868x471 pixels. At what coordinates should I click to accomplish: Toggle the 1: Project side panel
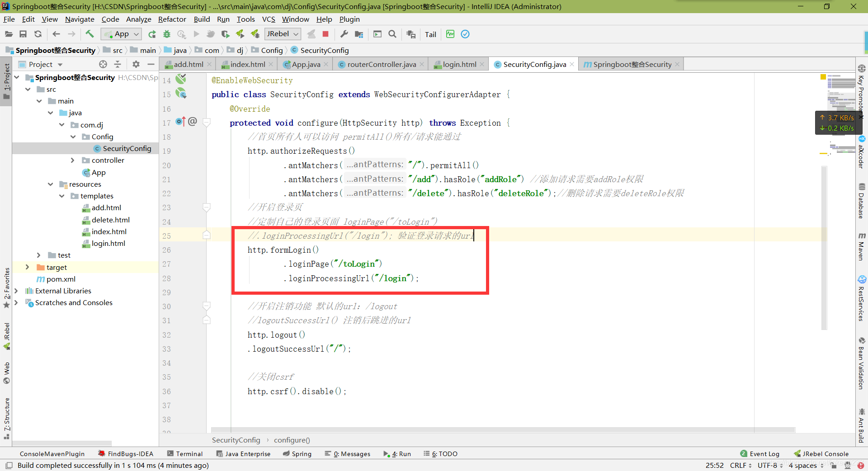pos(6,81)
